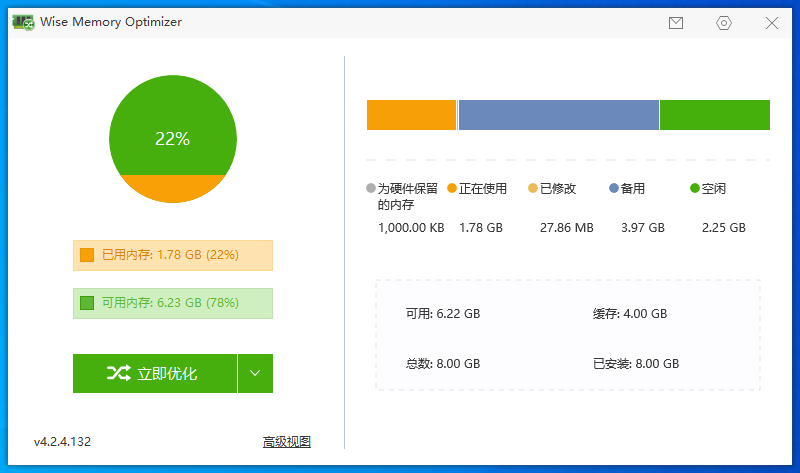Click the blue standby segment of memory bar
The height and width of the screenshot is (473, 800).
(x=559, y=115)
